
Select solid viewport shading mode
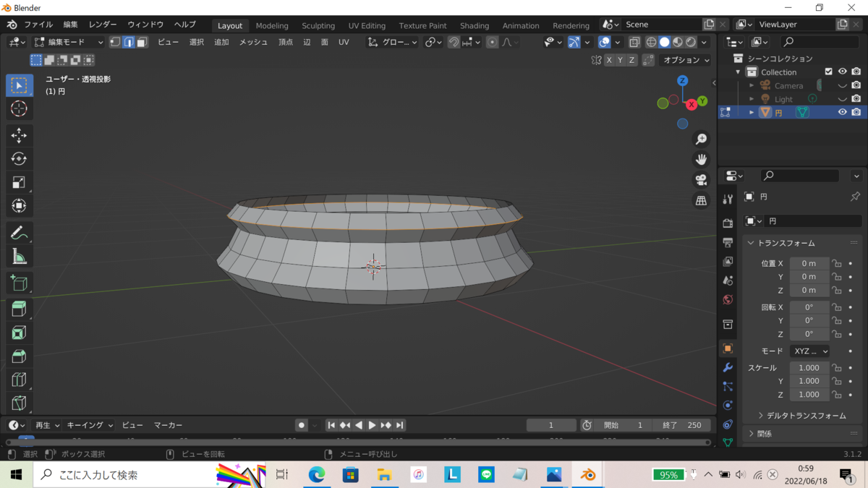[664, 42]
